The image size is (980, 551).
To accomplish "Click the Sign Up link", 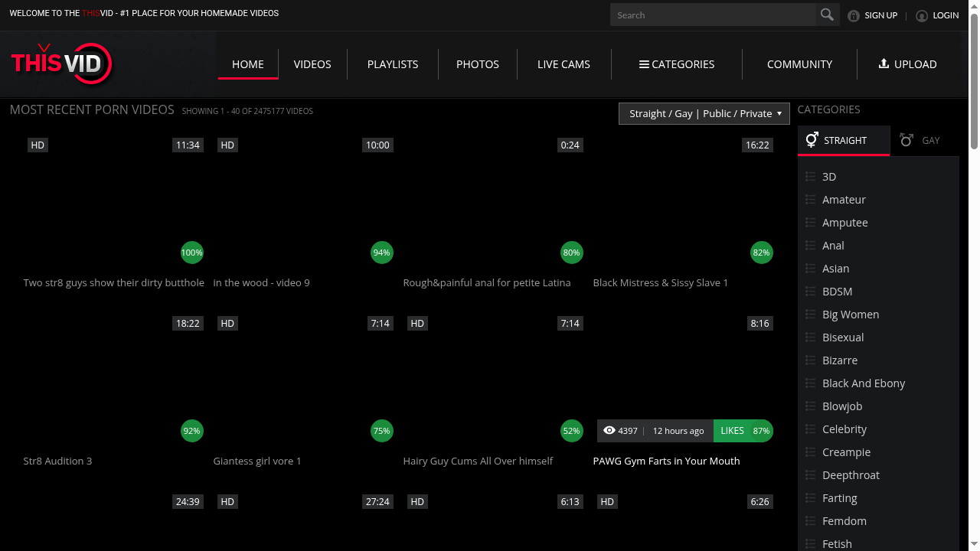I will [x=880, y=15].
